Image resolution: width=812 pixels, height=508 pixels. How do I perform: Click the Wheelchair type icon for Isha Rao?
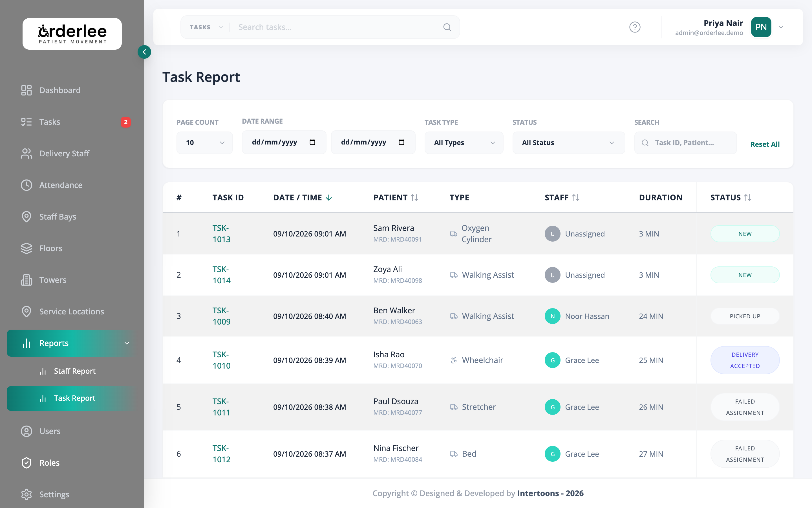[454, 360]
